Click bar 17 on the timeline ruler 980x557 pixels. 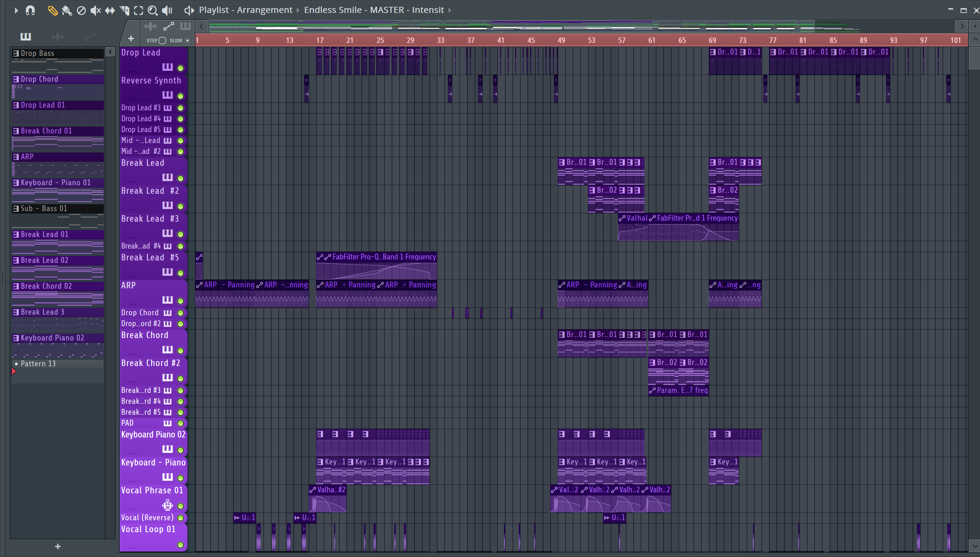(320, 40)
